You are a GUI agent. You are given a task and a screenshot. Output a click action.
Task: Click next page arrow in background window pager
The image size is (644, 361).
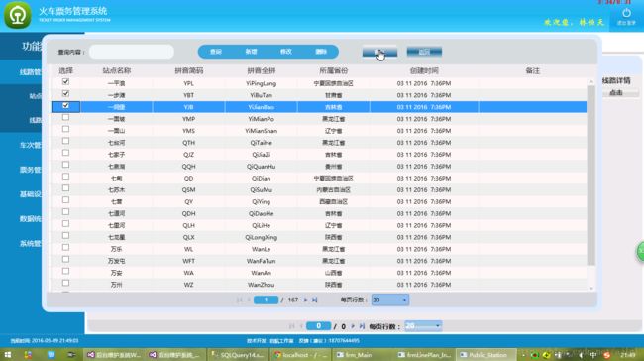353,326
